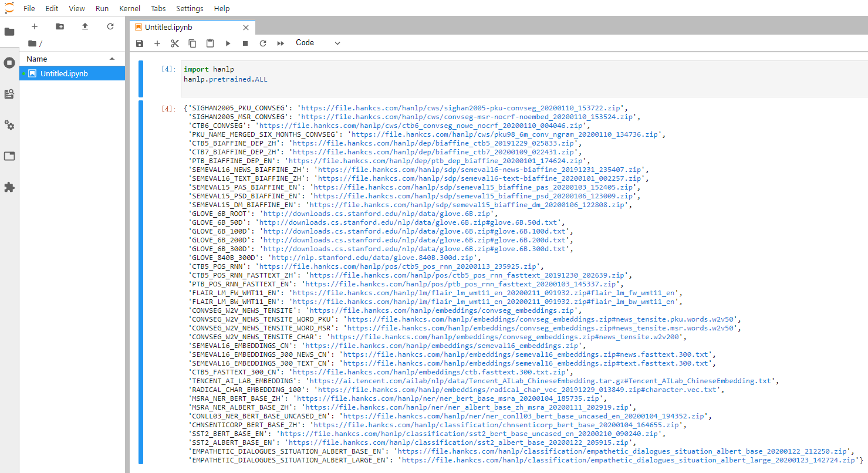The width and height of the screenshot is (868, 473).
Task: Click the hanlp.pretrained.ALL code line
Action: pyautogui.click(x=225, y=79)
